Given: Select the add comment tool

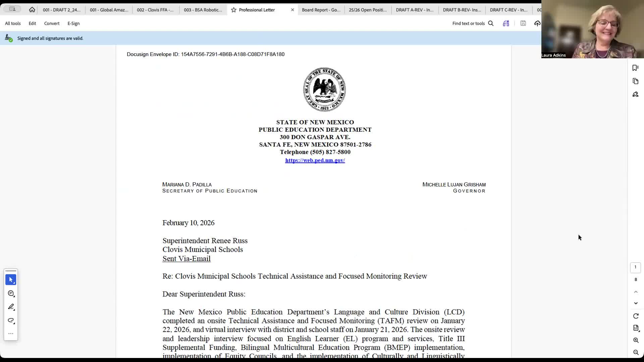Looking at the screenshot, I should [11, 294].
